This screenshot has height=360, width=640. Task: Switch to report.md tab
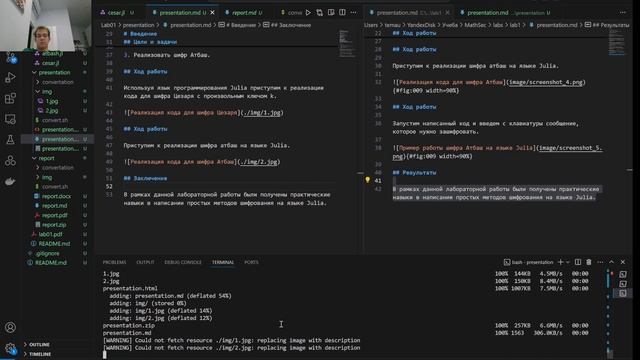pos(244,13)
